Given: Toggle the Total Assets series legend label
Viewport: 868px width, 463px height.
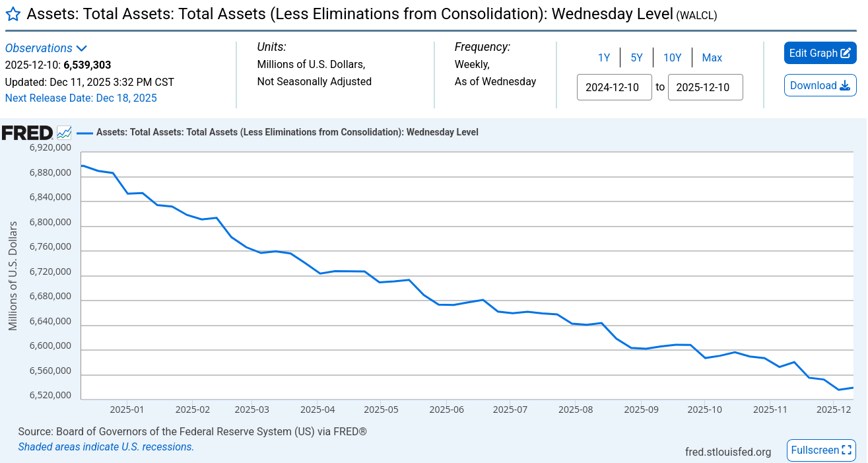Looking at the screenshot, I should [287, 132].
